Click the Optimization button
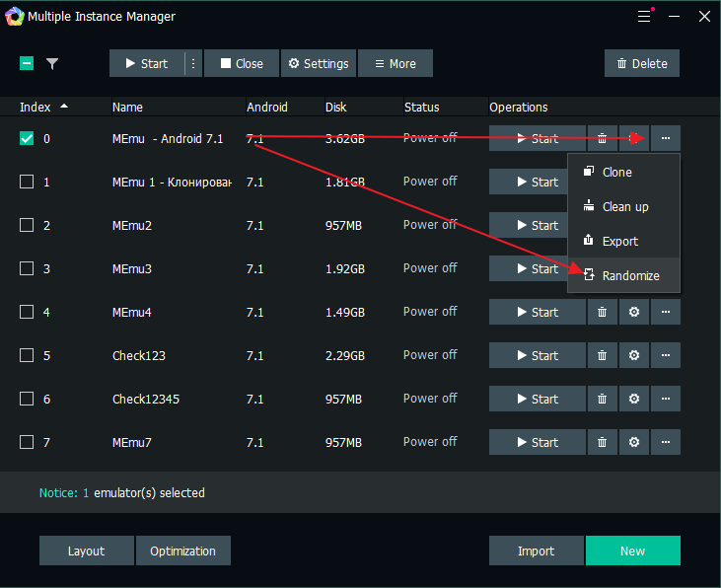The width and height of the screenshot is (721, 588). pyautogui.click(x=183, y=551)
